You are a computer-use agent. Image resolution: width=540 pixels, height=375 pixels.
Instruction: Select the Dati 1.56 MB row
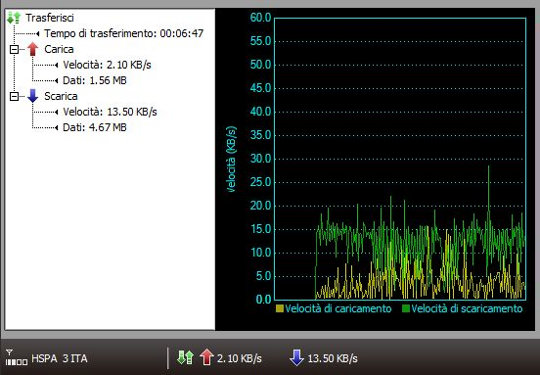point(95,80)
